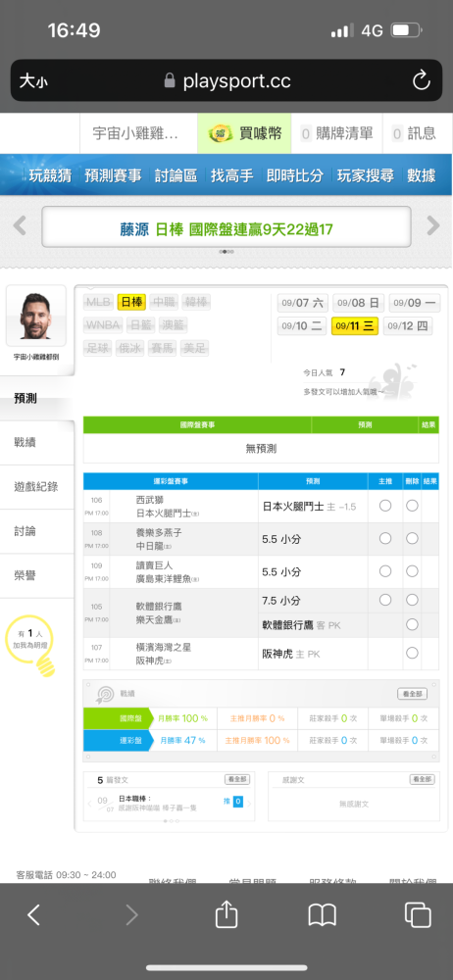Open the 玩家搜尋 menu
The image size is (453, 980).
tap(366, 175)
